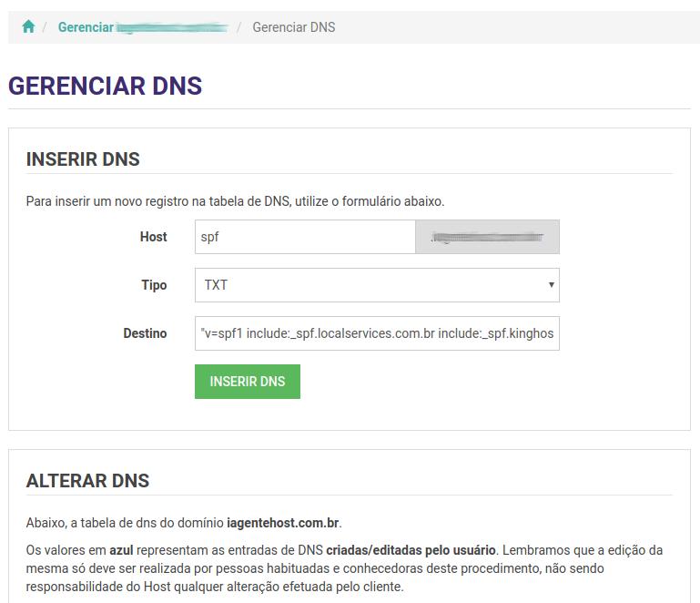Click the greyed-out domain suffix field
Screen dimensions: 700x603
pyautogui.click(x=487, y=237)
